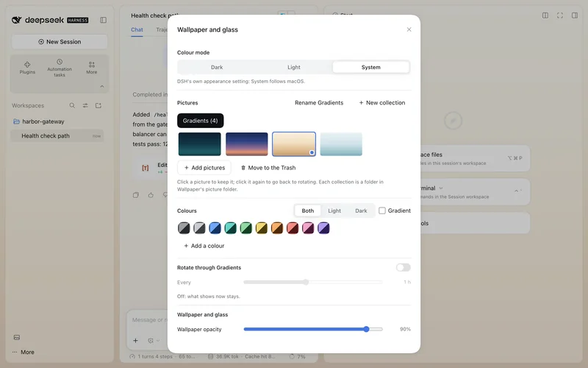Pick the teal colour swatch

pyautogui.click(x=230, y=228)
